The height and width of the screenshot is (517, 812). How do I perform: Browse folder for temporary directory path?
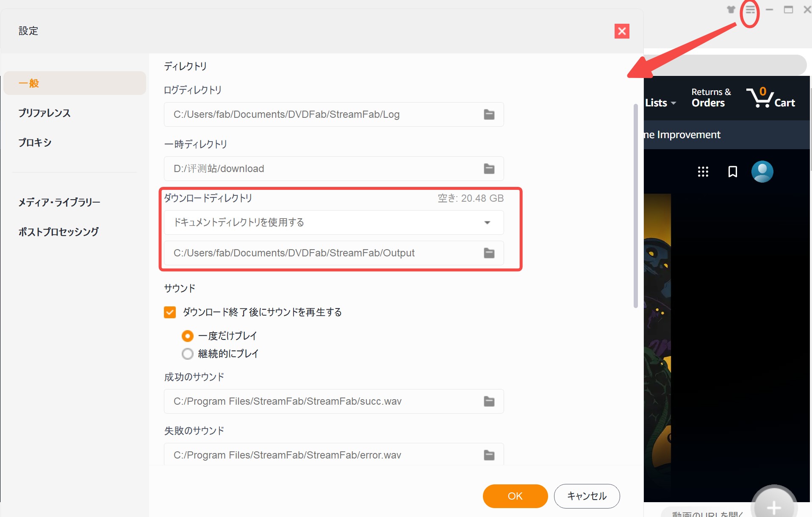489,169
